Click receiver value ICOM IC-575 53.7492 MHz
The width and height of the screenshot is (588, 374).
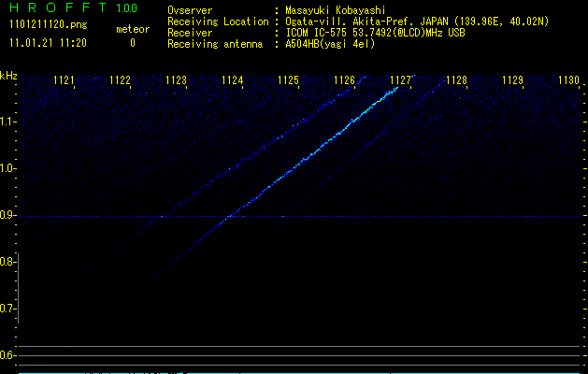click(375, 33)
